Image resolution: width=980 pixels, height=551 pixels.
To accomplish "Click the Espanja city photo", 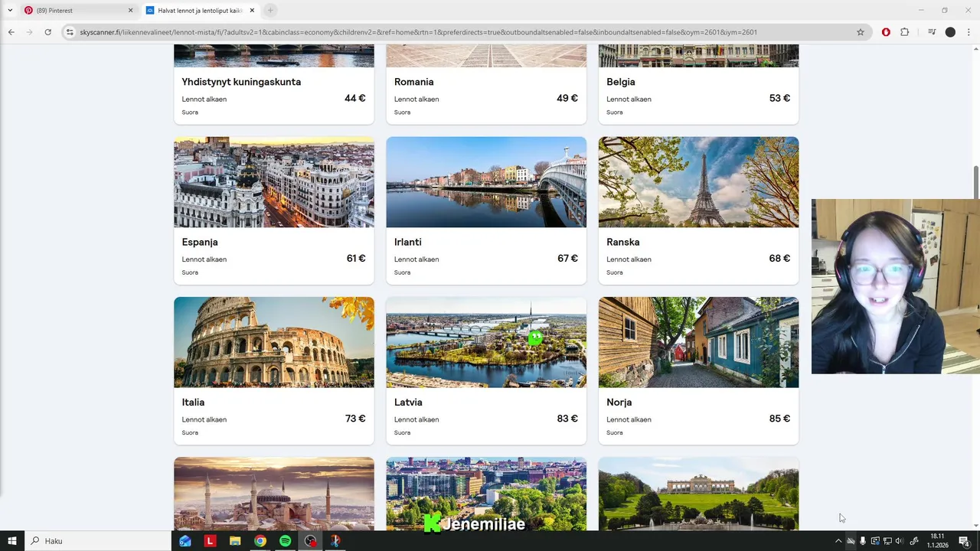I will [274, 182].
